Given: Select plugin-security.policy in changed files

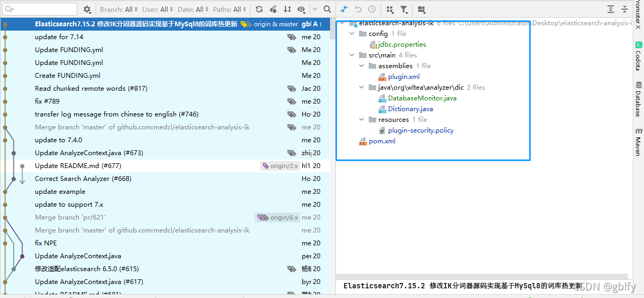Looking at the screenshot, I should pos(421,130).
